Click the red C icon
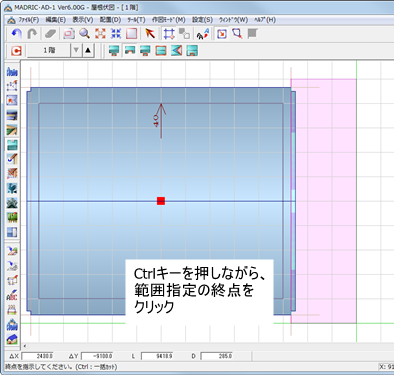Image resolution: width=394 pixels, height=375 pixels. (16, 51)
